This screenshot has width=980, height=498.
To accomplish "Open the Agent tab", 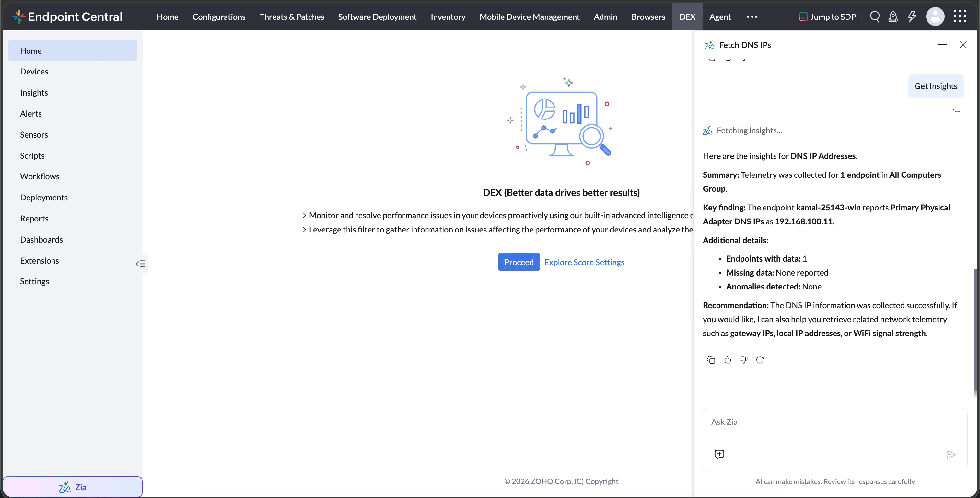I will [720, 17].
